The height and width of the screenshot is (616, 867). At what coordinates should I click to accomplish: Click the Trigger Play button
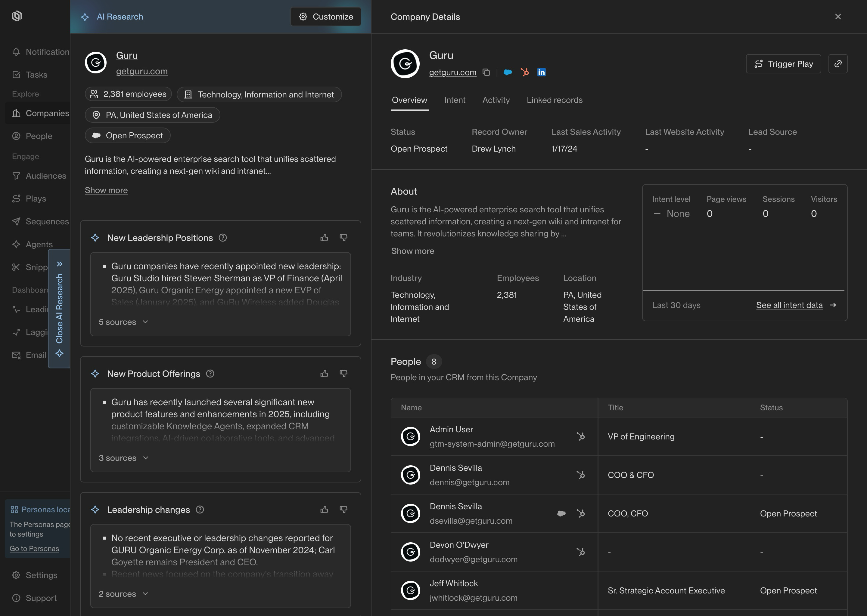783,64
